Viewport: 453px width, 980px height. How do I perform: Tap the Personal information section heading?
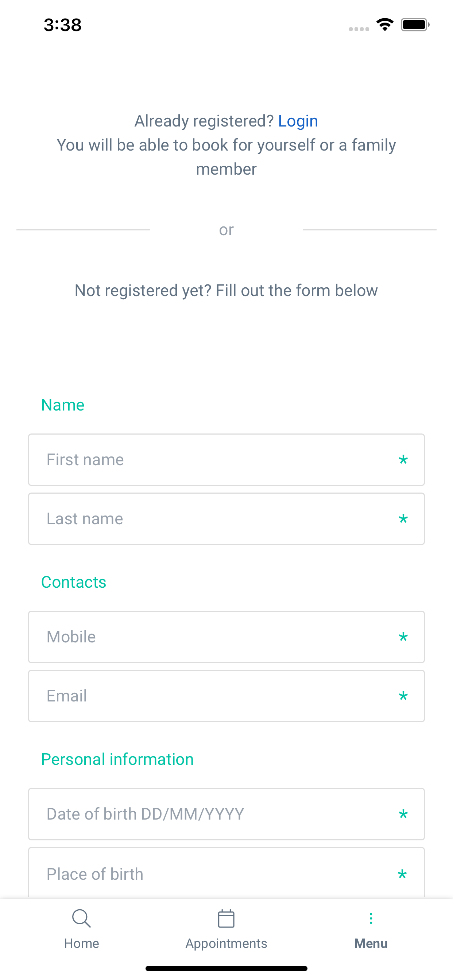coord(117,759)
